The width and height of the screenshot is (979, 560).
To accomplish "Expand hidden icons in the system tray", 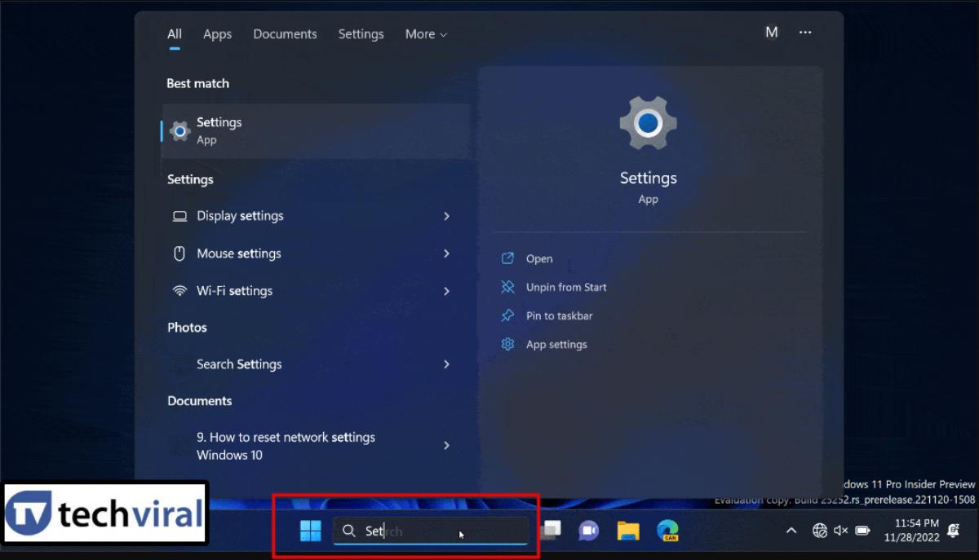I will tap(791, 531).
